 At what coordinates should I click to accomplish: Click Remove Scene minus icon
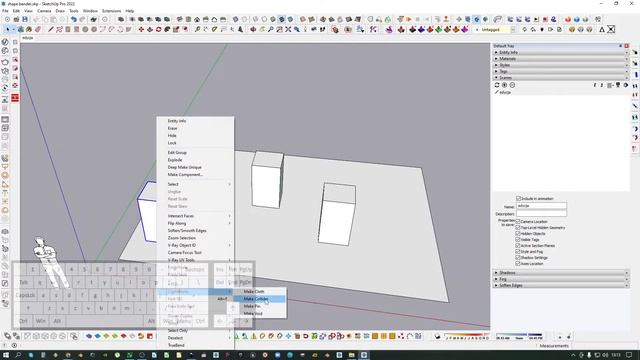click(512, 85)
